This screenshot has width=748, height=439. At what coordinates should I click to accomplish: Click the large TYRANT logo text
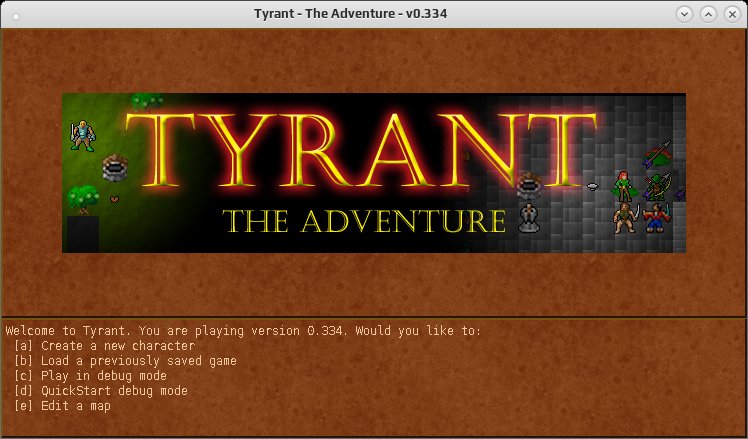point(361,150)
